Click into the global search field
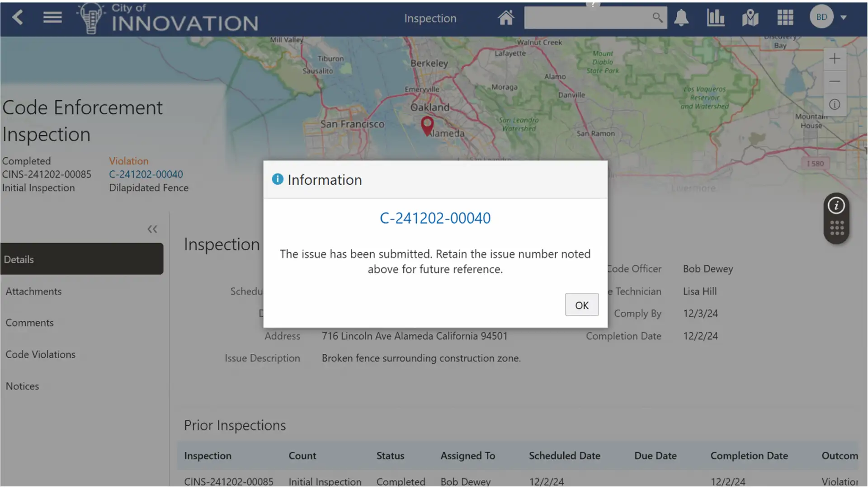The width and height of the screenshot is (868, 488). (588, 18)
